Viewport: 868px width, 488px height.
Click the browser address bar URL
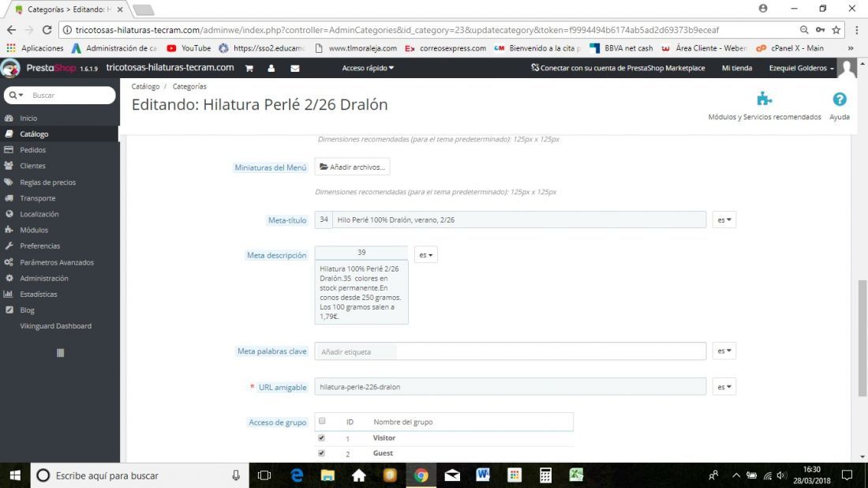(x=397, y=30)
